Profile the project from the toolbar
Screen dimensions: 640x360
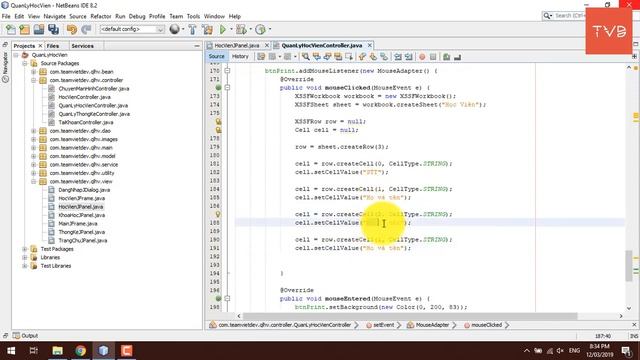(260, 29)
